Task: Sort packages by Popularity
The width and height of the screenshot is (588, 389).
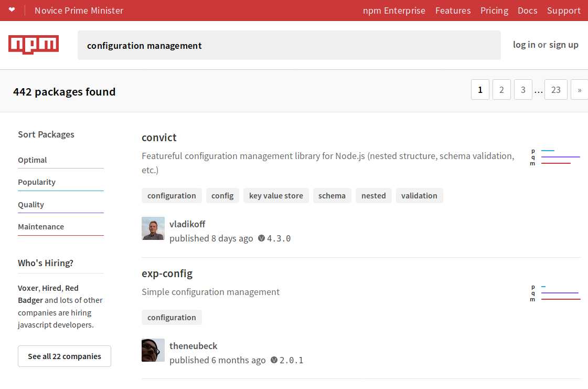Action: 61,183
